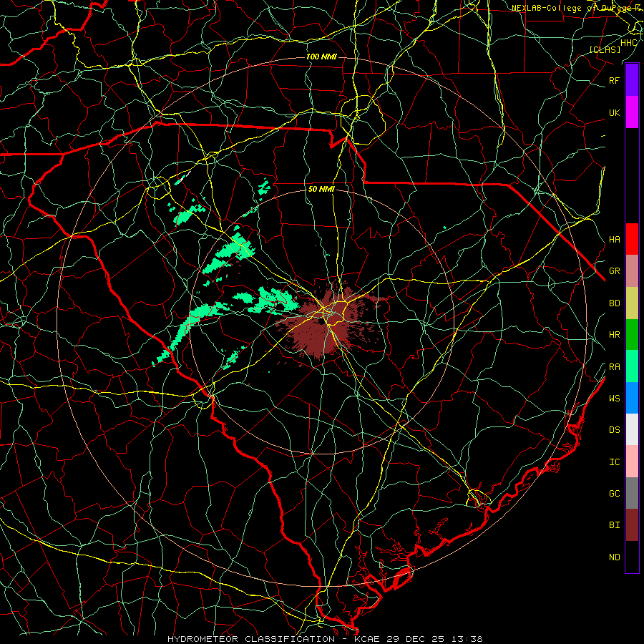
Task: Click the brown BI legend swatch
Action: coord(632,525)
